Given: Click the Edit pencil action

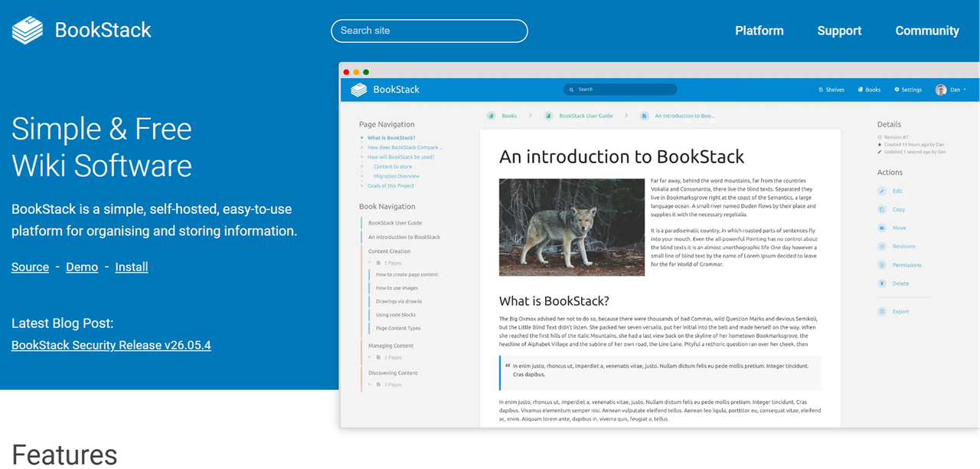Looking at the screenshot, I should click(882, 191).
